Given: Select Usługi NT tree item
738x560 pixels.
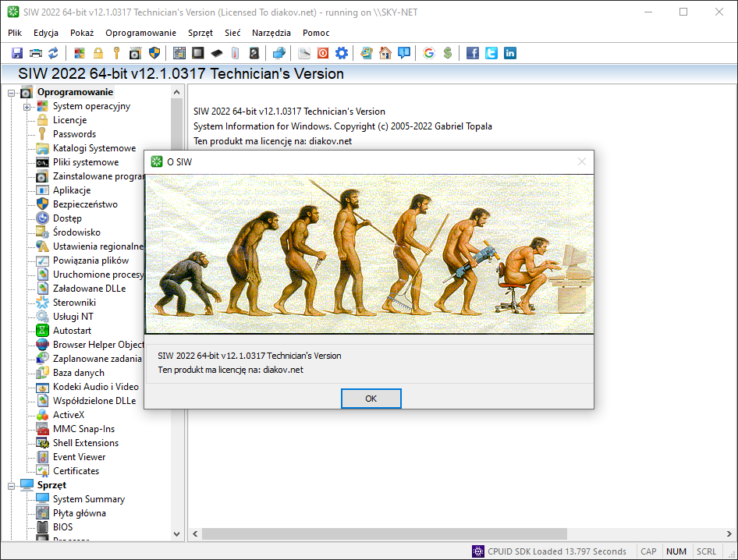Looking at the screenshot, I should pyautogui.click(x=73, y=317).
